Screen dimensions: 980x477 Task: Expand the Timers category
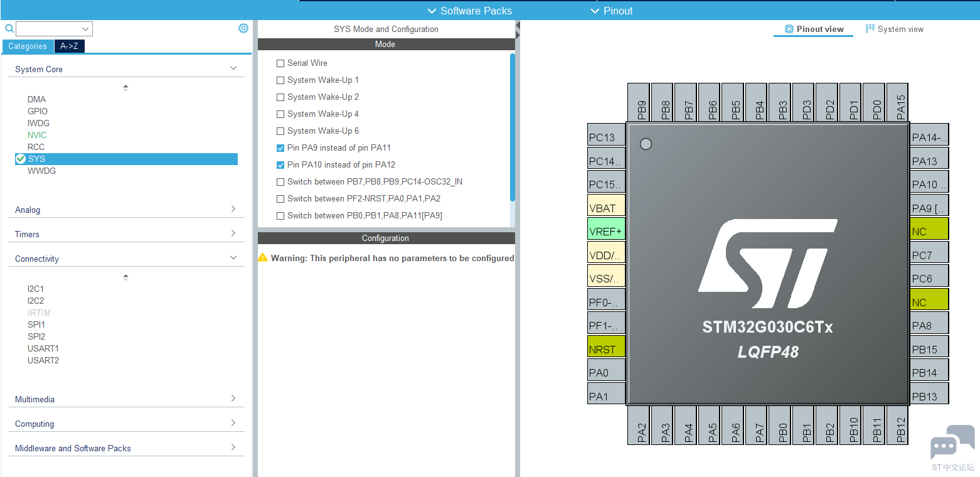click(x=233, y=233)
